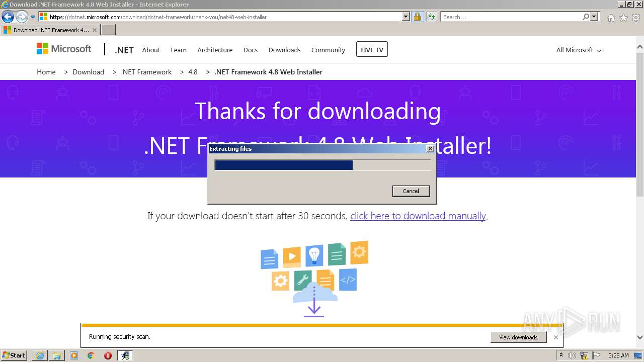Click the .NET brand link
Image resolution: width=644 pixels, height=362 pixels.
(x=124, y=50)
